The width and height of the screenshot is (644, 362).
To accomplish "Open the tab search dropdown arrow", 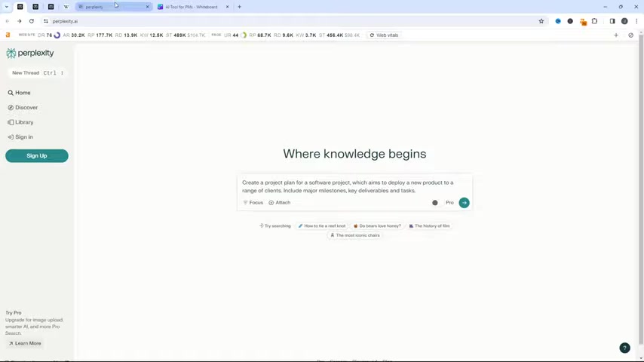I will [x=7, y=7].
